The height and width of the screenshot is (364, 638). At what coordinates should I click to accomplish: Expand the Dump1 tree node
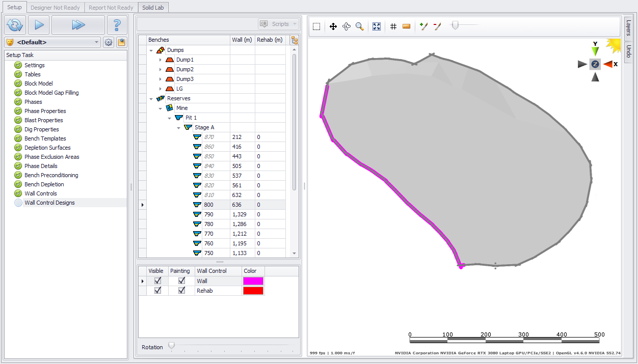coord(160,60)
